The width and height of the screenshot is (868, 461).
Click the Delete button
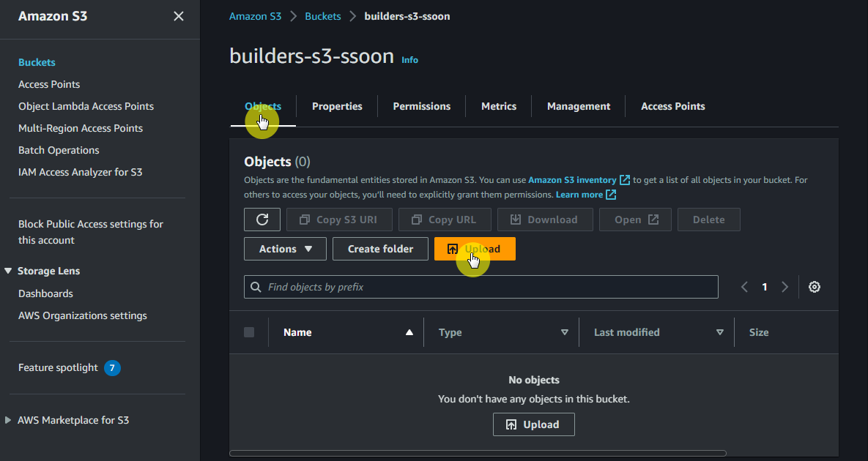(708, 220)
